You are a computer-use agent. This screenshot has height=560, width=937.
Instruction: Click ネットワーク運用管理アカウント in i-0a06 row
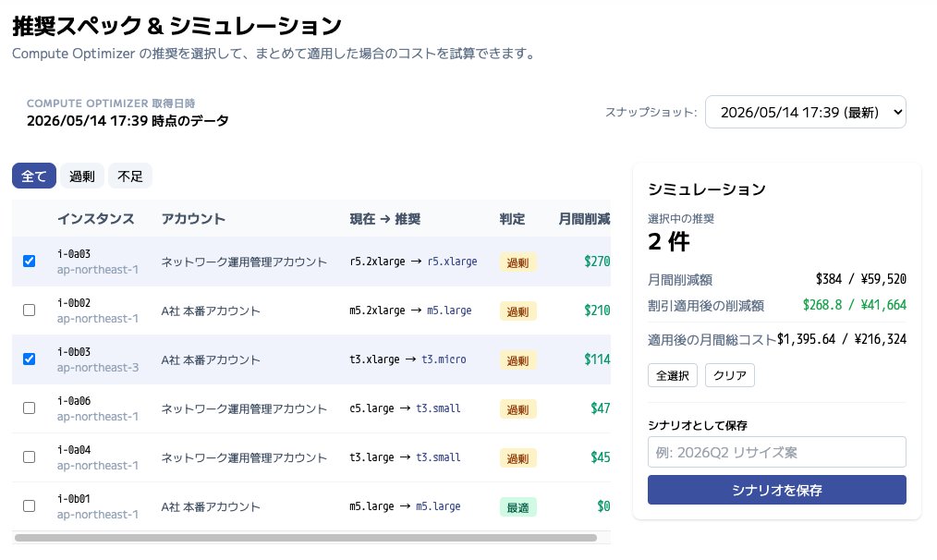244,408
